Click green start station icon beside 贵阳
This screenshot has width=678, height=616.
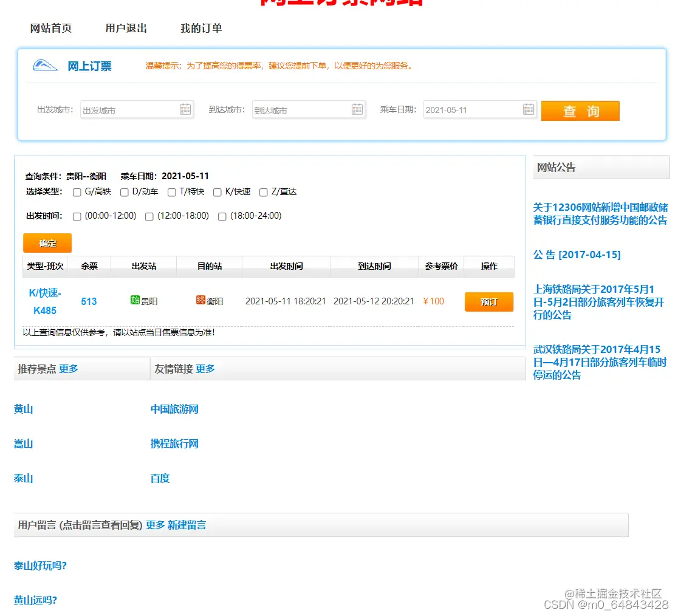pyautogui.click(x=135, y=299)
